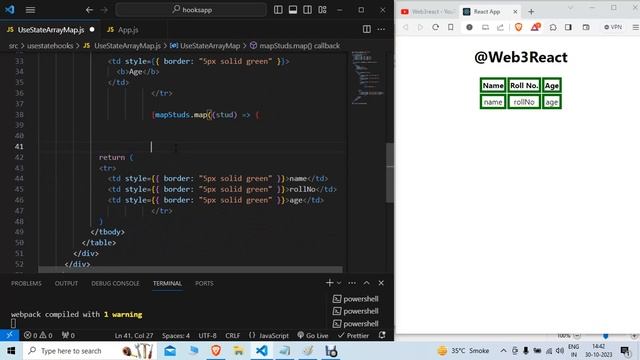Open the PORTS panel tab

point(204,283)
